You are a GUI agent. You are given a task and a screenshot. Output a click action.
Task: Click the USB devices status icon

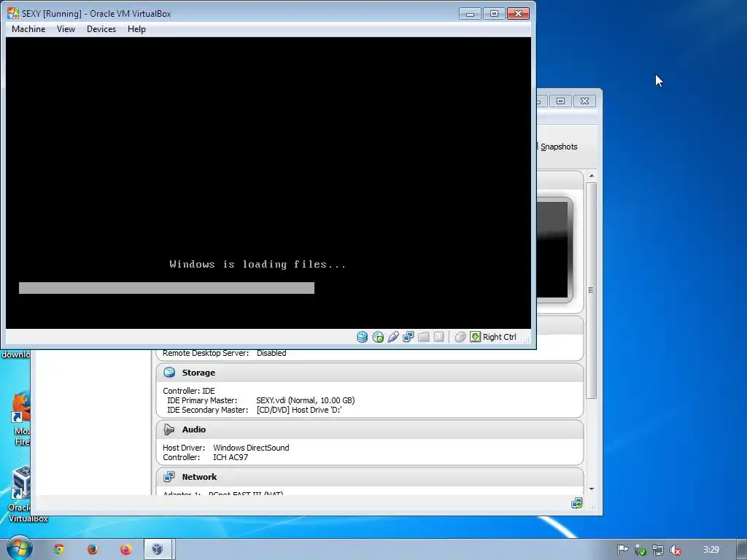click(x=393, y=337)
